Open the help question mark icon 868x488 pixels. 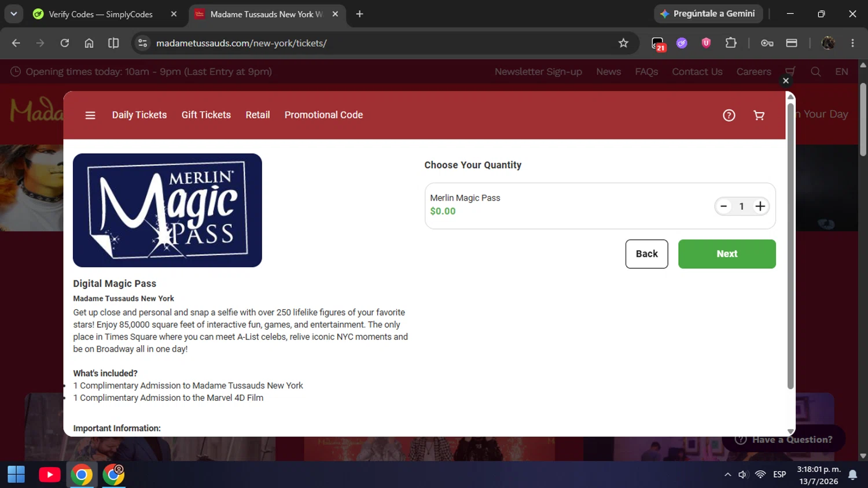[729, 115]
